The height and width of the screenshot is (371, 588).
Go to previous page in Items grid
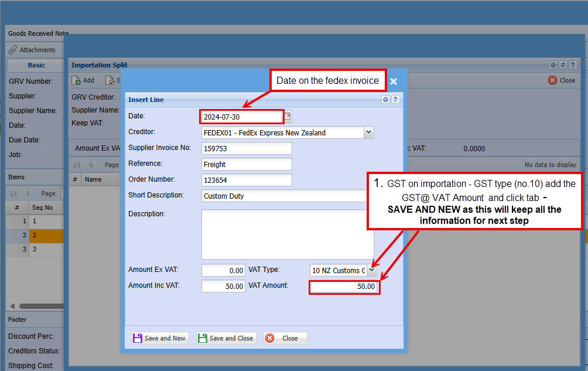pos(26,193)
